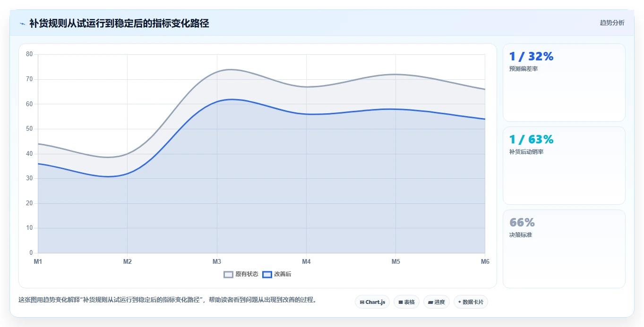The height and width of the screenshot is (327, 644).
Task: Click the 趋势分析 label in header
Action: tap(612, 23)
